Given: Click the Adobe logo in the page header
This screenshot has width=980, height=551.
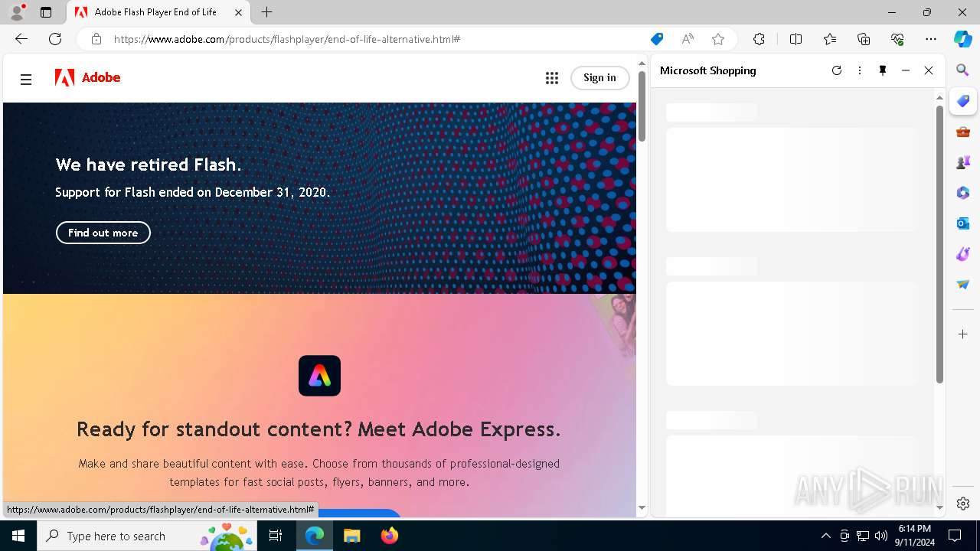Looking at the screenshot, I should (87, 77).
